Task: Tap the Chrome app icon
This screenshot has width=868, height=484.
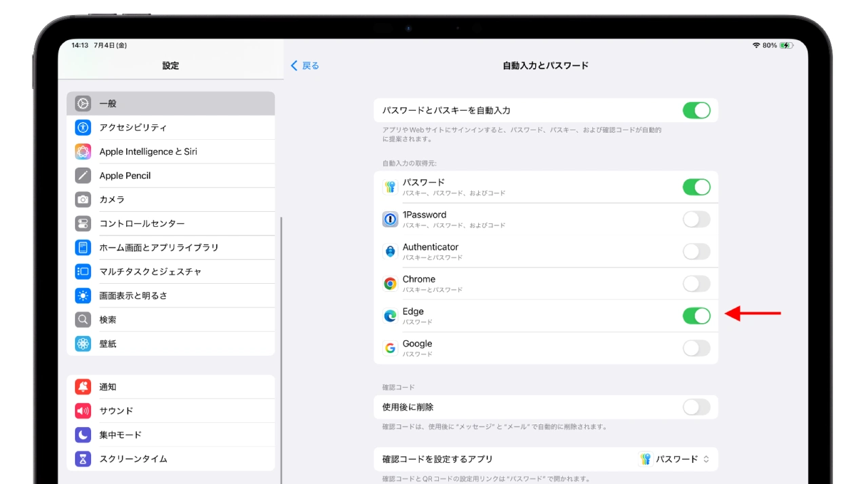Action: [x=390, y=284]
